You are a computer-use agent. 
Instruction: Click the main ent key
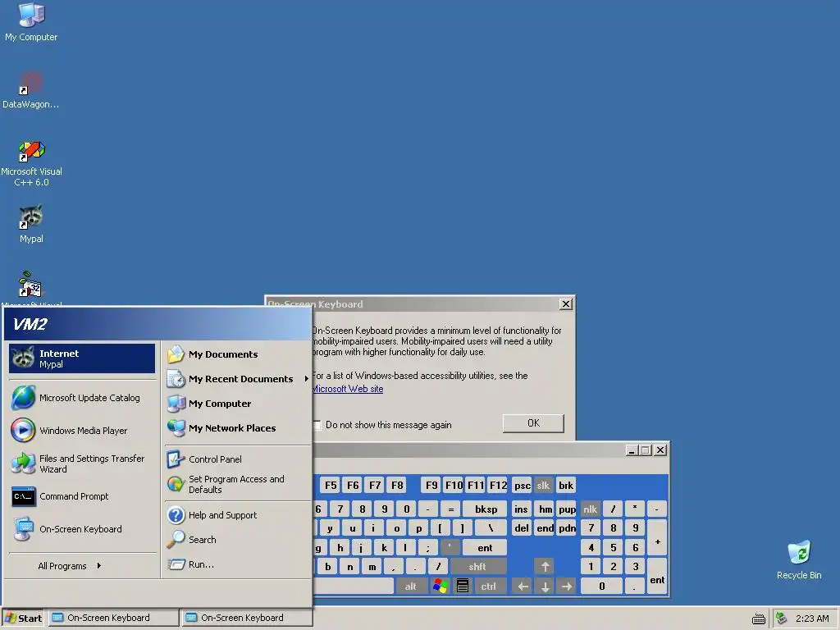point(485,547)
